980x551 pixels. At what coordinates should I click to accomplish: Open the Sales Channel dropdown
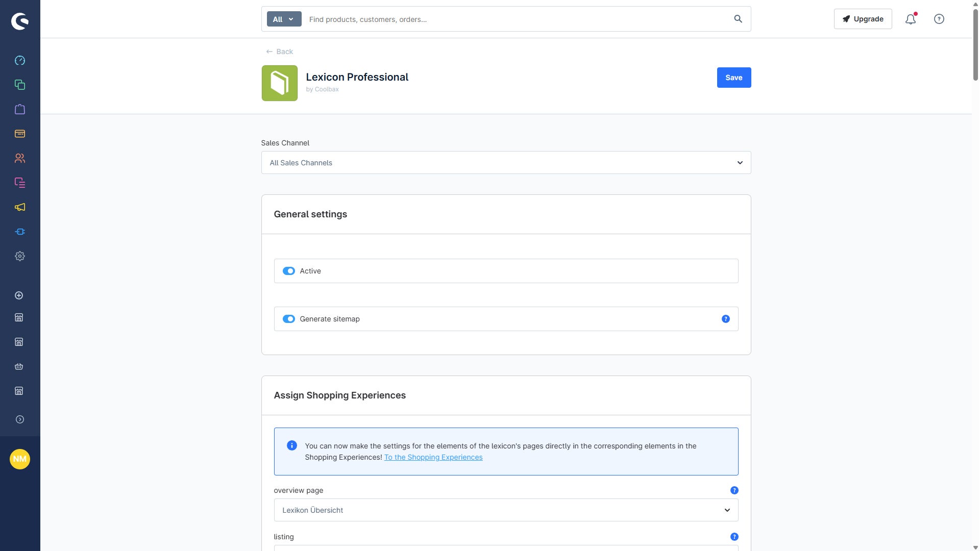point(506,163)
